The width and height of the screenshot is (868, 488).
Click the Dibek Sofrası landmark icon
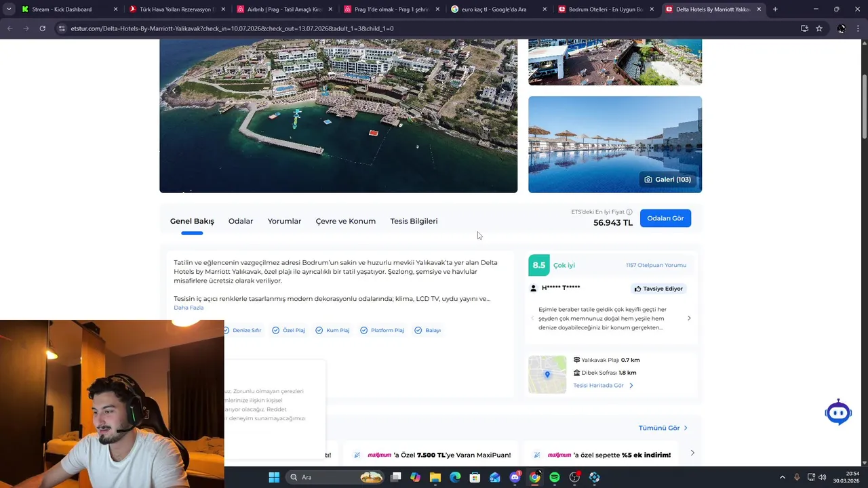point(576,373)
